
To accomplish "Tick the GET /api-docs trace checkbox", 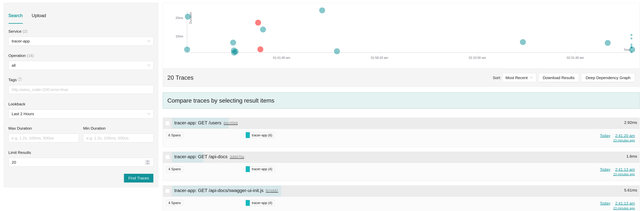I will pos(167,157).
